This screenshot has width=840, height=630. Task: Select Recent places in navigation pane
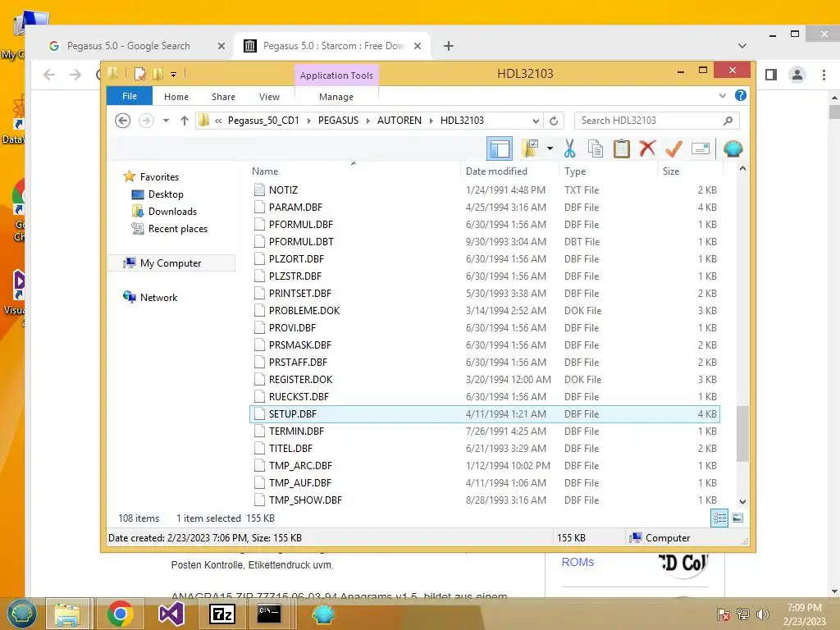(177, 229)
